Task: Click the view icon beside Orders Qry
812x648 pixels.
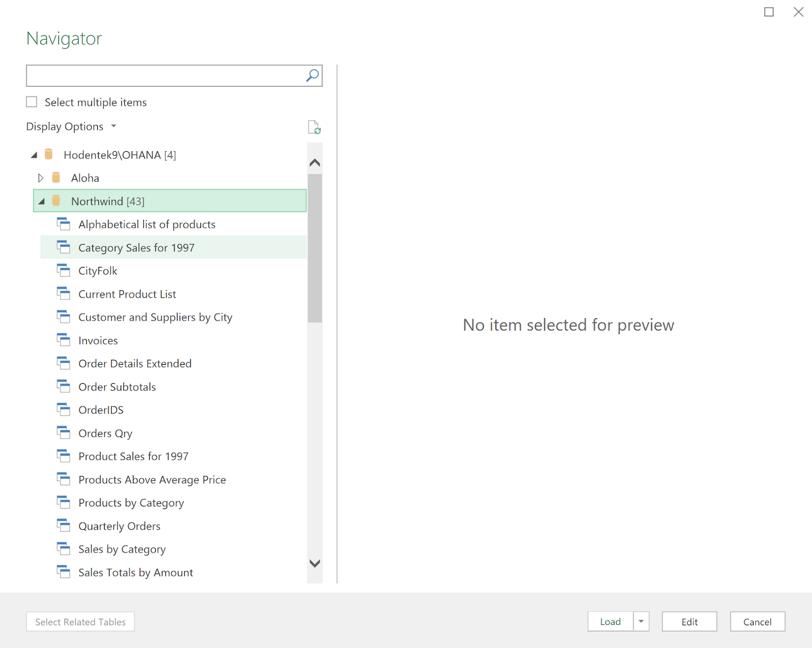Action: (x=64, y=432)
